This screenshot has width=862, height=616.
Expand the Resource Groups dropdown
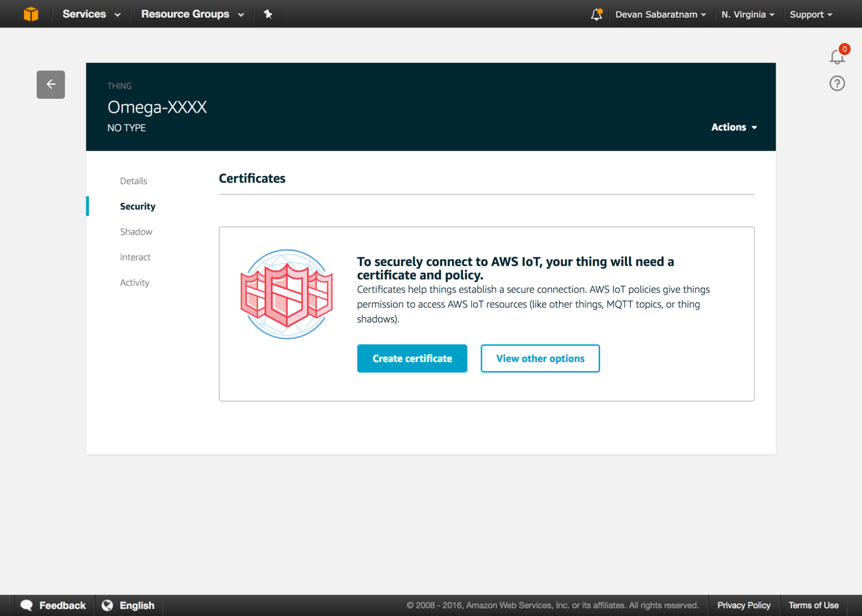point(193,14)
